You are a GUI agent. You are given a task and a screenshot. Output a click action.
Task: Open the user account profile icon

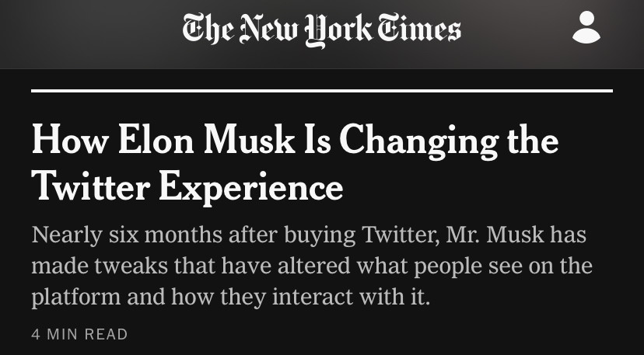point(586,28)
